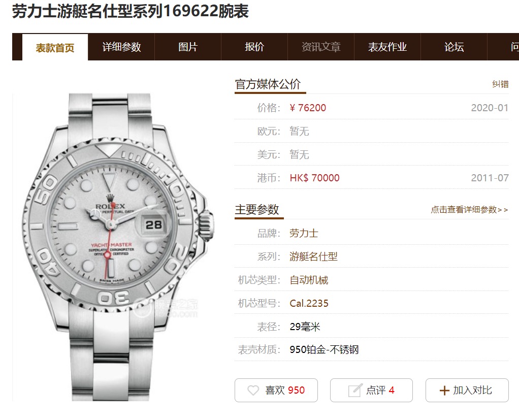This screenshot has width=519, height=420.
Task: Click the 加入对比 compare button
Action: [467, 390]
